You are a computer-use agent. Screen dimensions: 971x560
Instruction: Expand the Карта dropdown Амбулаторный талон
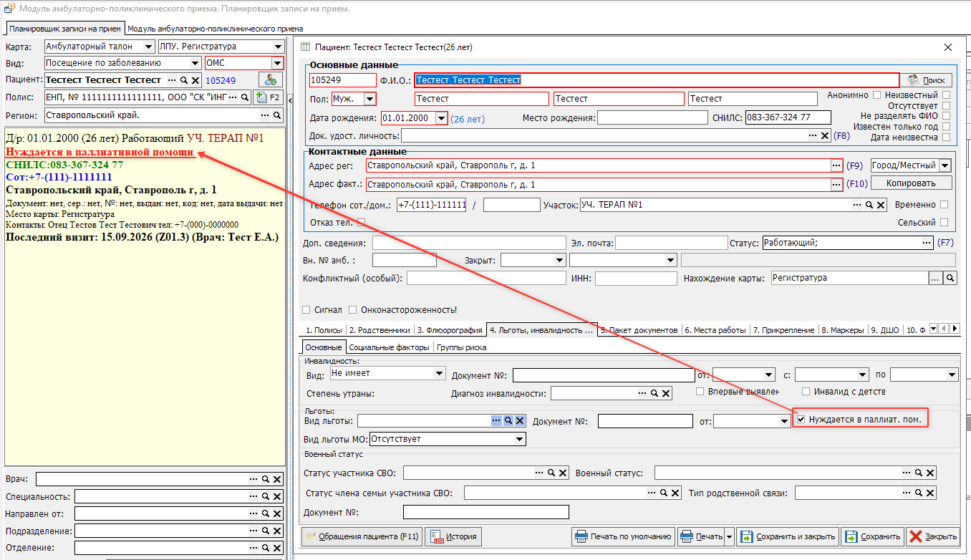tap(148, 47)
